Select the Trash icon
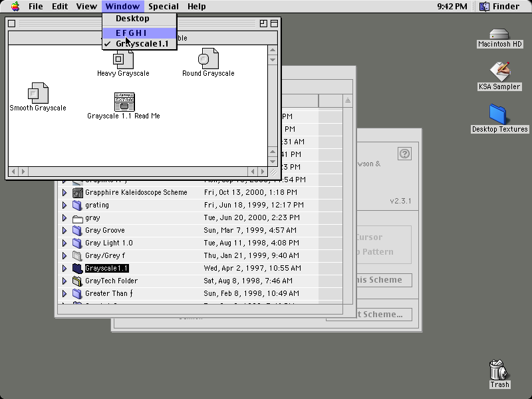This screenshot has height=399, width=532. click(x=498, y=370)
